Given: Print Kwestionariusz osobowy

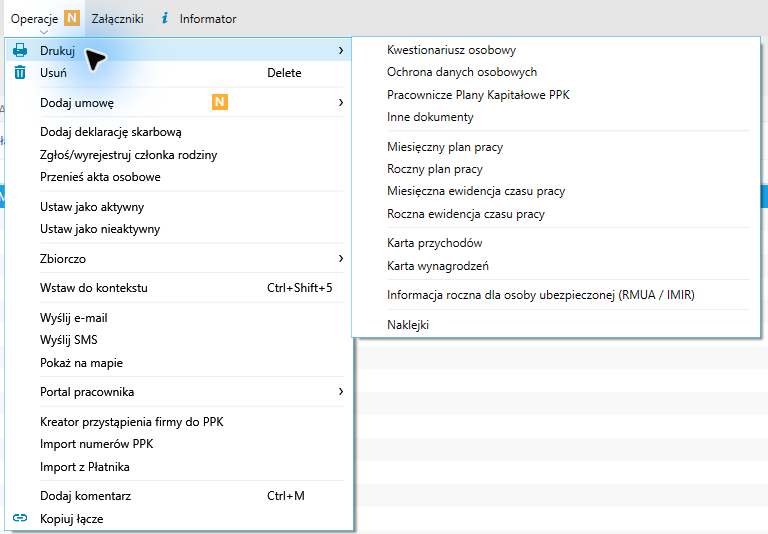Looking at the screenshot, I should (556, 50).
